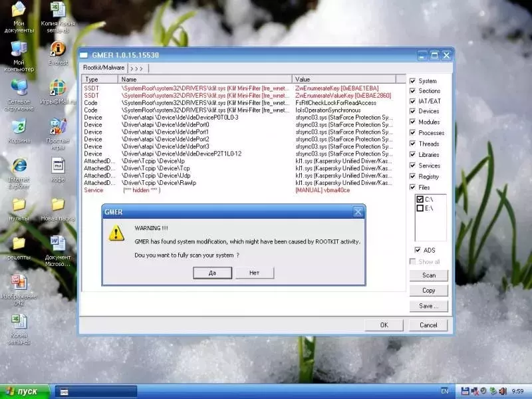
Task: Select the FsRtlCheckLockForReadAccess Code row
Action: (x=238, y=103)
